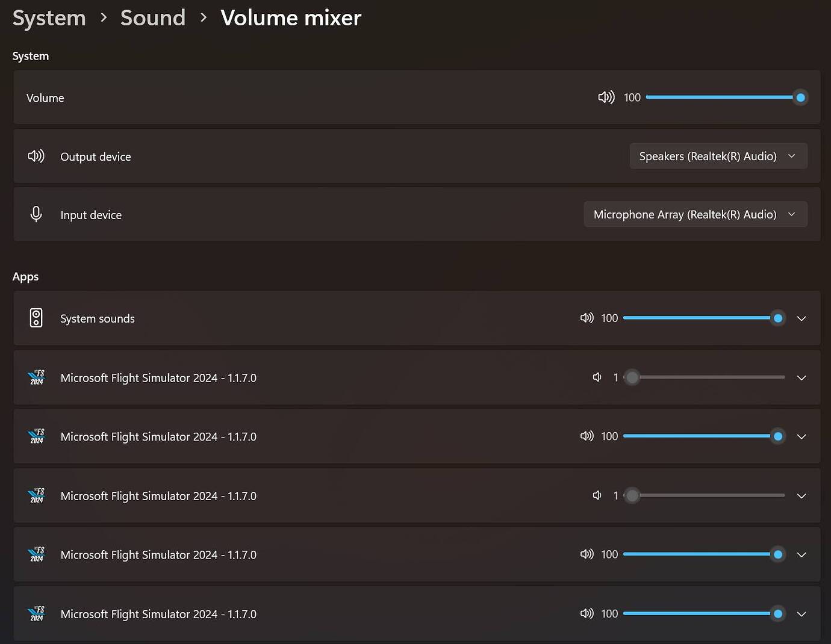This screenshot has width=831, height=644.
Task: Click the system Volume slider
Action: click(x=726, y=98)
